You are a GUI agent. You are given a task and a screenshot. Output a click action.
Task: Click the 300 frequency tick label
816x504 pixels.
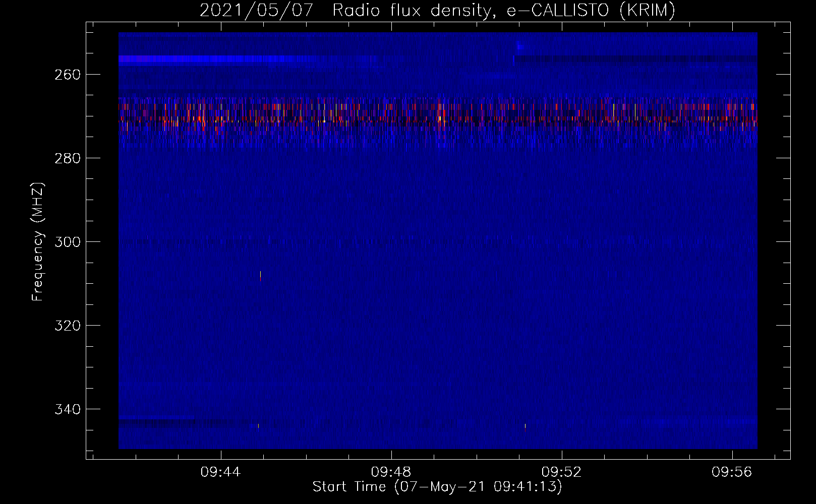tap(67, 242)
